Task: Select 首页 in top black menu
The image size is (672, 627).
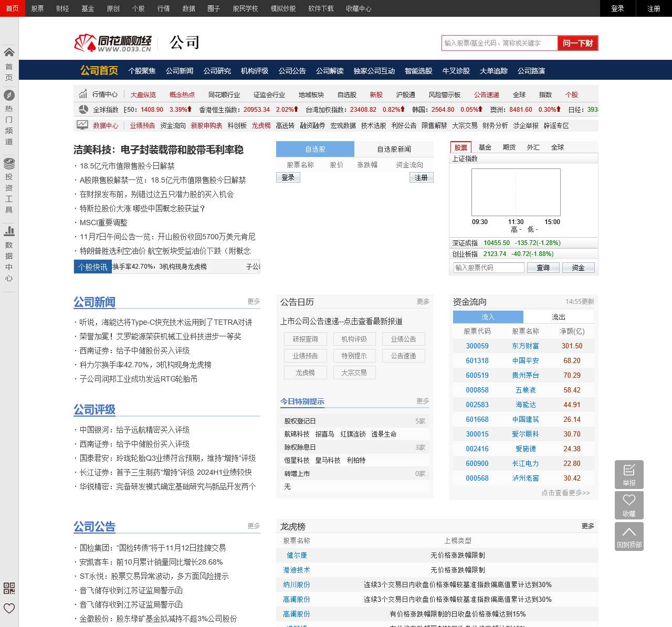Action: point(12,8)
